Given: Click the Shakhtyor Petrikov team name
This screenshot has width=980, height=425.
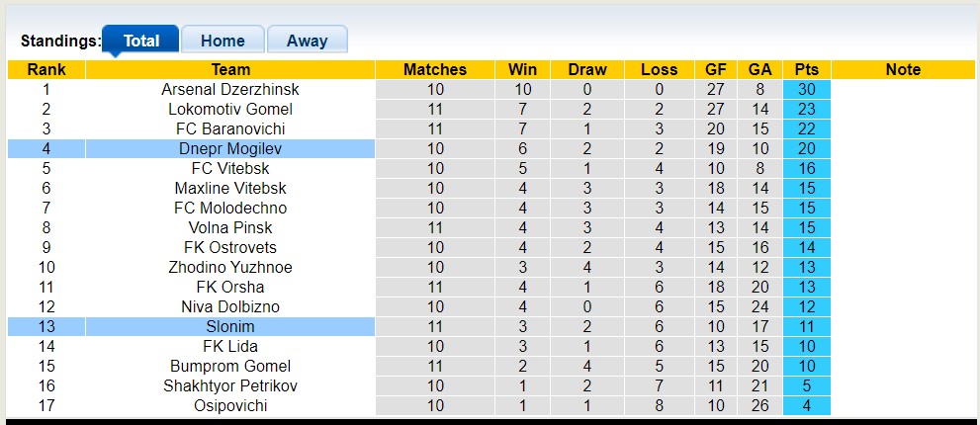Looking at the screenshot, I should coord(230,385).
